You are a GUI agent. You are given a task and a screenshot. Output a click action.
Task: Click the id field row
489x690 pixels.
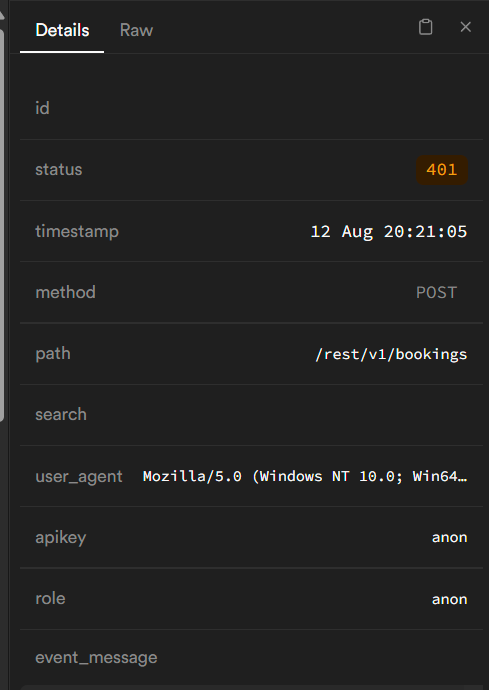[251, 109]
